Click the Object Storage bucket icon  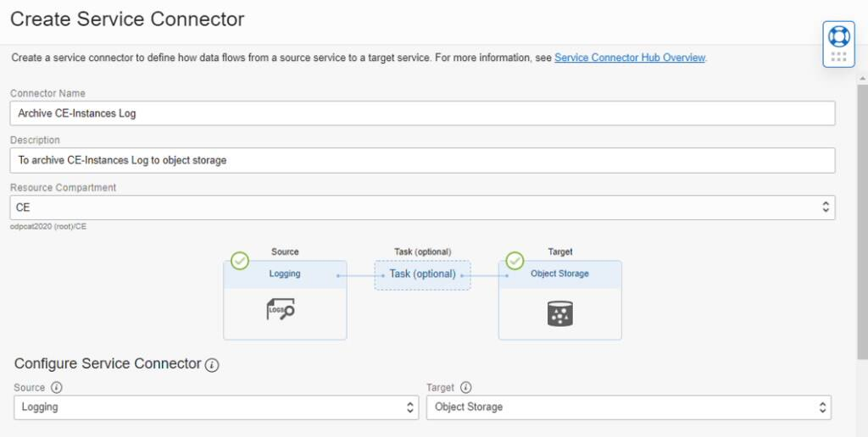click(559, 313)
